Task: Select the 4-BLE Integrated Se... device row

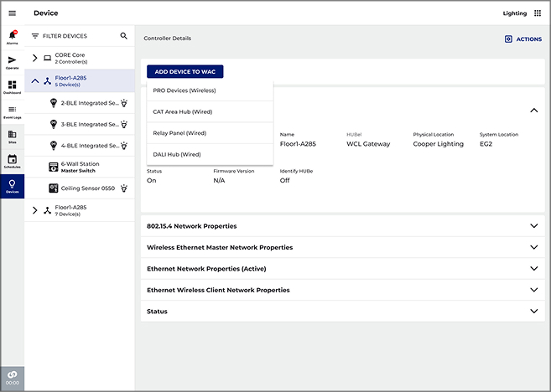Action: [x=80, y=146]
